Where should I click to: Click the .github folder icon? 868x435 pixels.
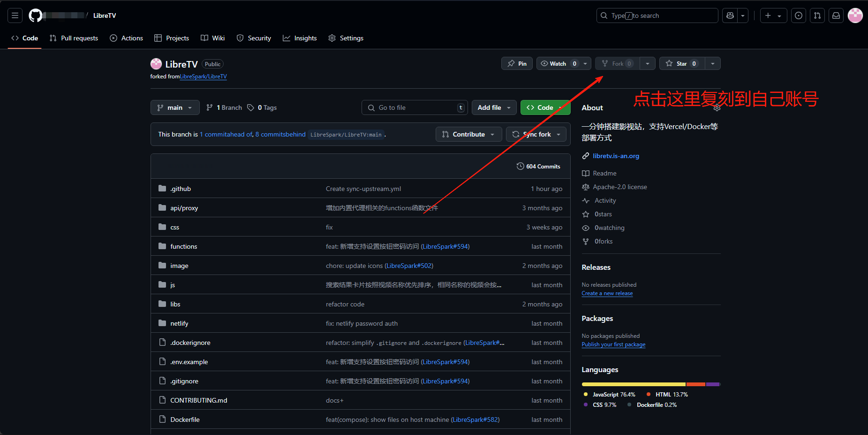(162, 189)
